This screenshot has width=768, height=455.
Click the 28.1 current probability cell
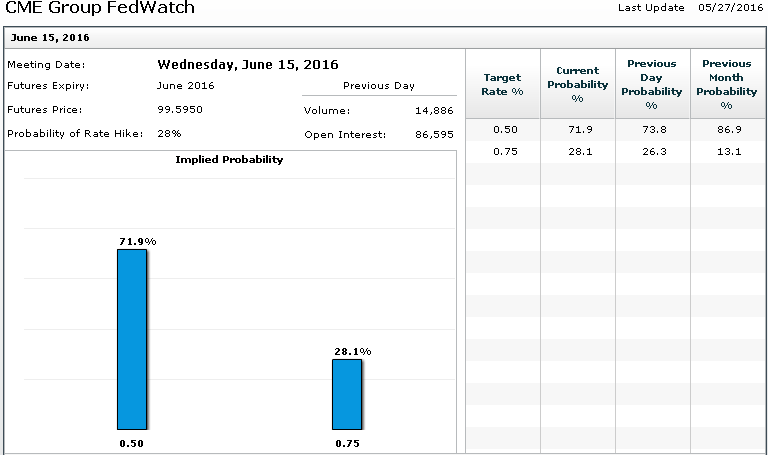(577, 152)
